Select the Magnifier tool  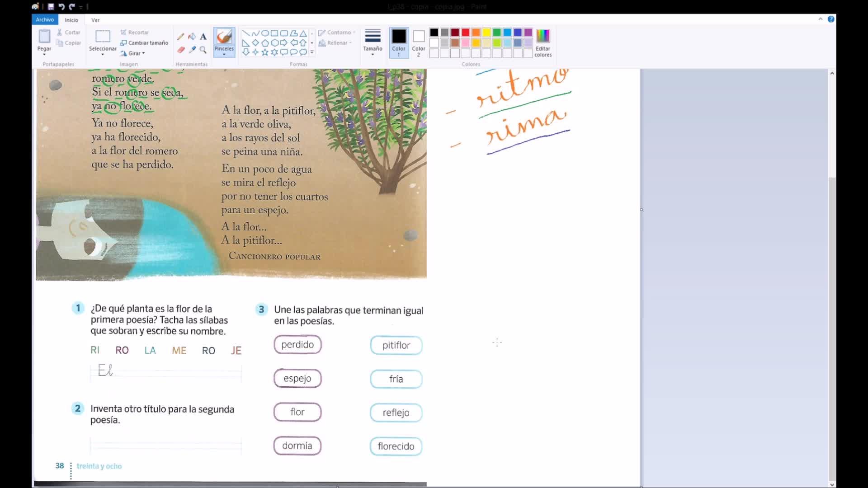coord(203,50)
